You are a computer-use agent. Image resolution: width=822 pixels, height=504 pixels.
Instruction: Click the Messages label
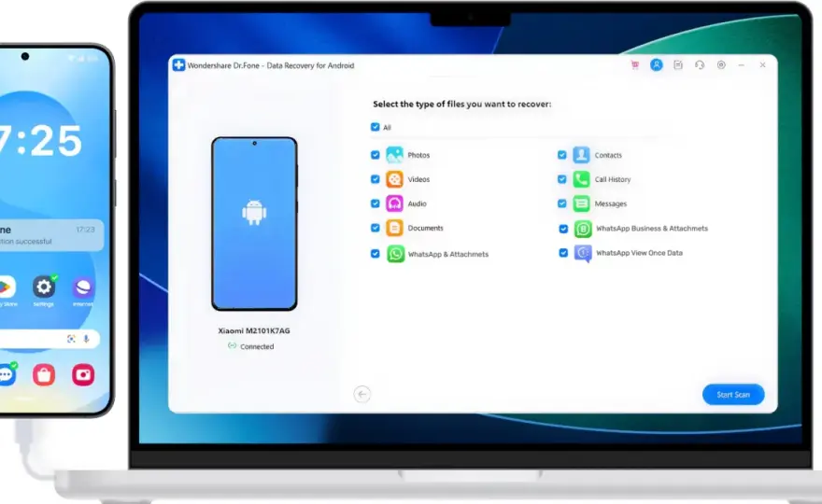tap(610, 203)
